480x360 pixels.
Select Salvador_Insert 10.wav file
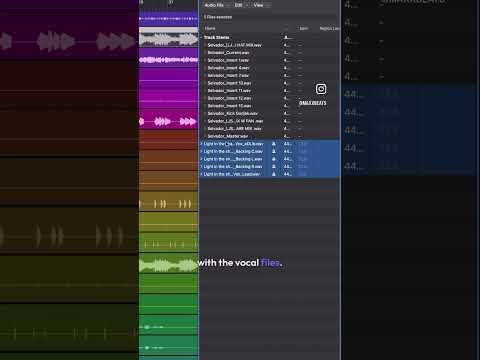point(229,83)
